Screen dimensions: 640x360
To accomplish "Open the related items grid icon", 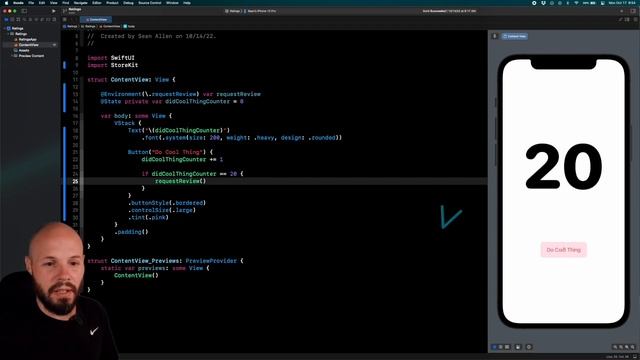I will tap(64, 20).
